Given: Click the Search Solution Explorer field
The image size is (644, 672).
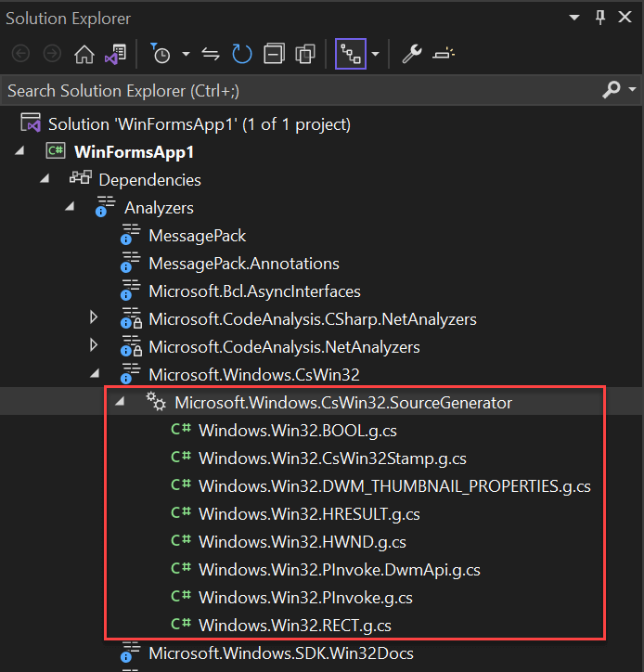Looking at the screenshot, I should click(297, 90).
